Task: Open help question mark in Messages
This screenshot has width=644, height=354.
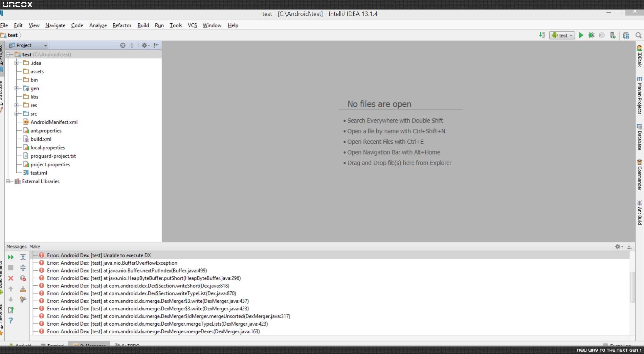Action: tap(11, 320)
